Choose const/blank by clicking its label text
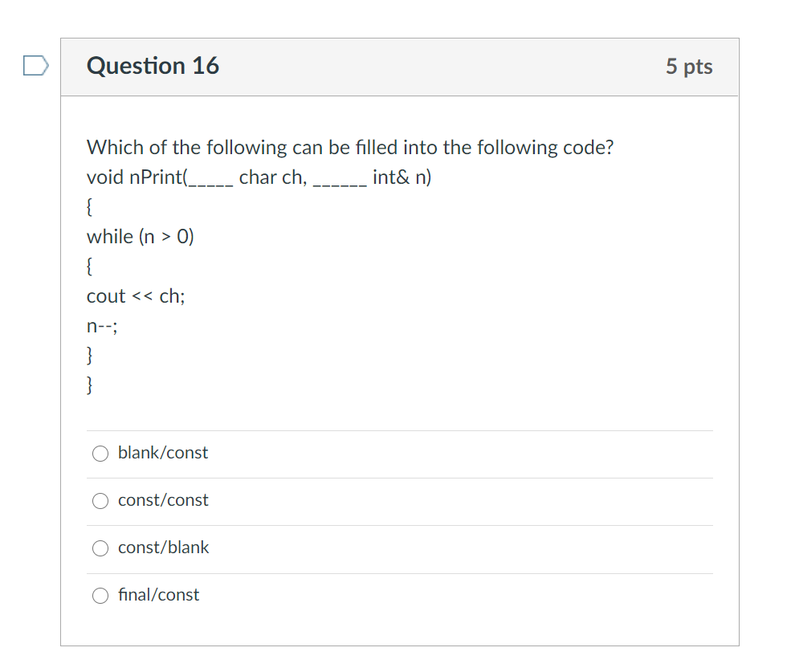The height and width of the screenshot is (672, 791). point(163,548)
